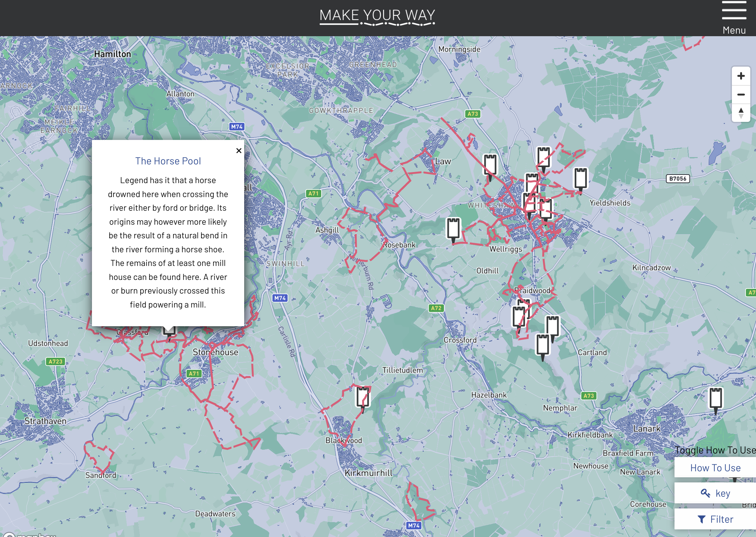Open the Filter options
Viewport: 756px width, 537px height.
tap(715, 519)
